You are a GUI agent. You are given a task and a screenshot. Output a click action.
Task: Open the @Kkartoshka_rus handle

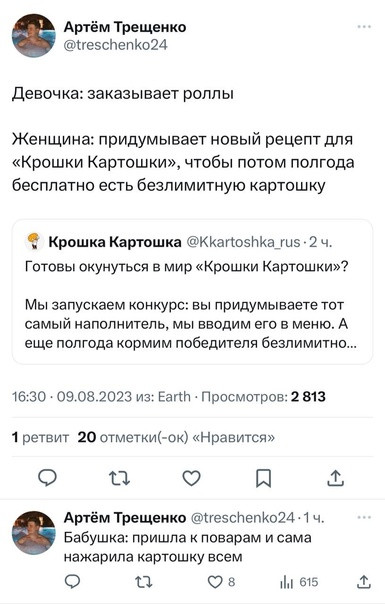click(244, 242)
